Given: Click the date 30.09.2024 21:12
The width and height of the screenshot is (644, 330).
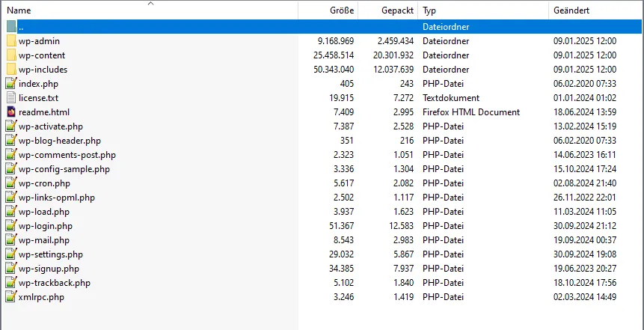Looking at the screenshot, I should pos(585,226).
